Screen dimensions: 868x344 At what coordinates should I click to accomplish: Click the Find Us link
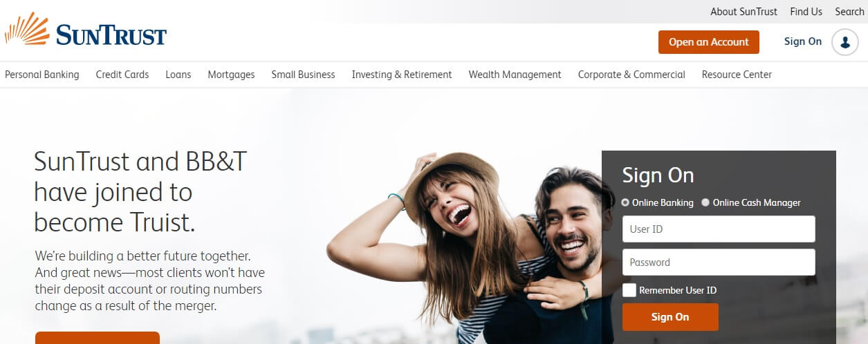(806, 12)
